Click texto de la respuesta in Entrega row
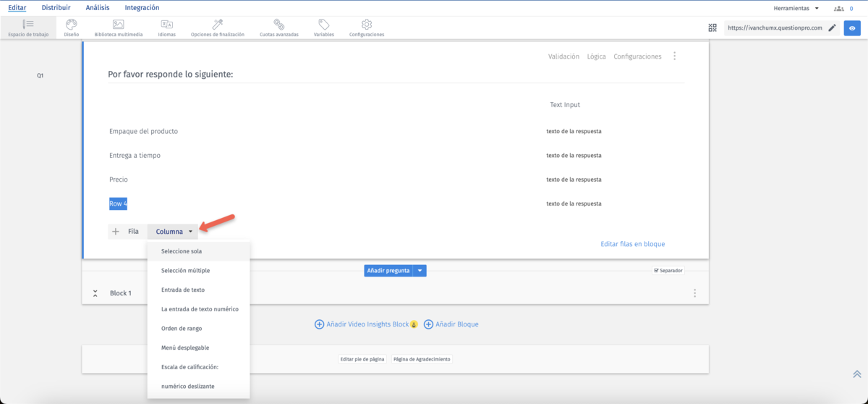This screenshot has width=868, height=404. coord(574,156)
